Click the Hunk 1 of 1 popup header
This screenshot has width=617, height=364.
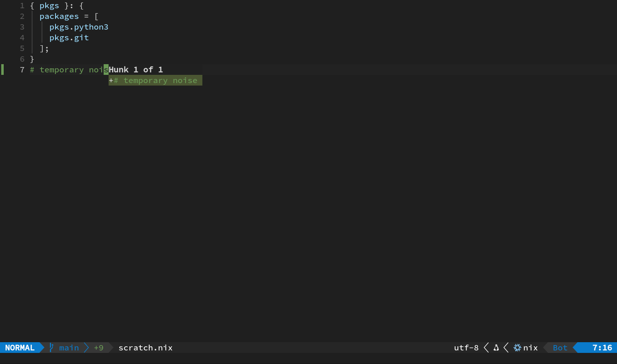pos(136,70)
